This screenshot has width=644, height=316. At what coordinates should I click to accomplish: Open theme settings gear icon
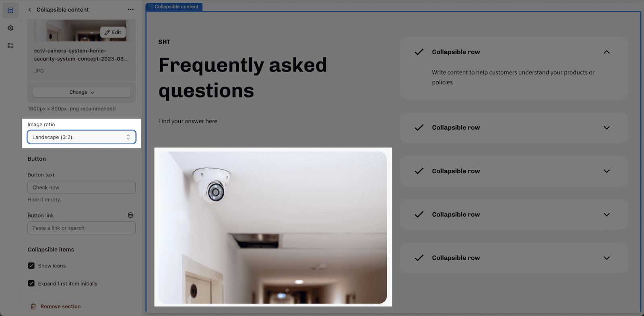pos(10,28)
